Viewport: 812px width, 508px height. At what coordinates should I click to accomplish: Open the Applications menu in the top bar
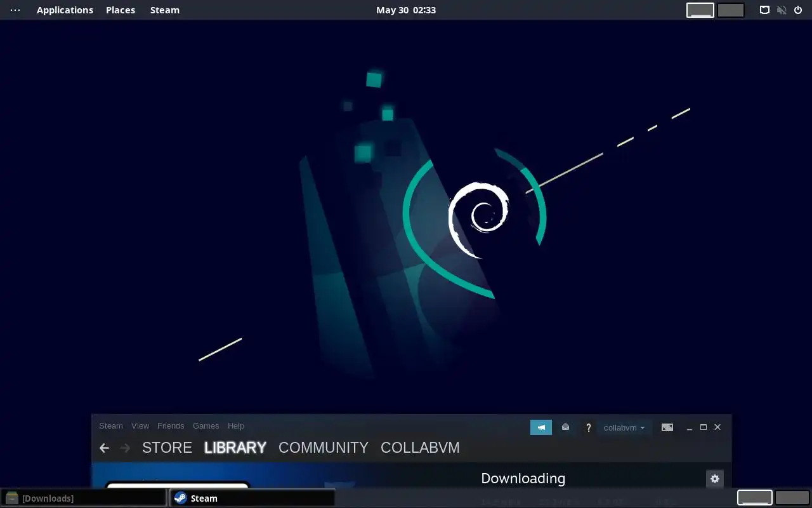(65, 10)
